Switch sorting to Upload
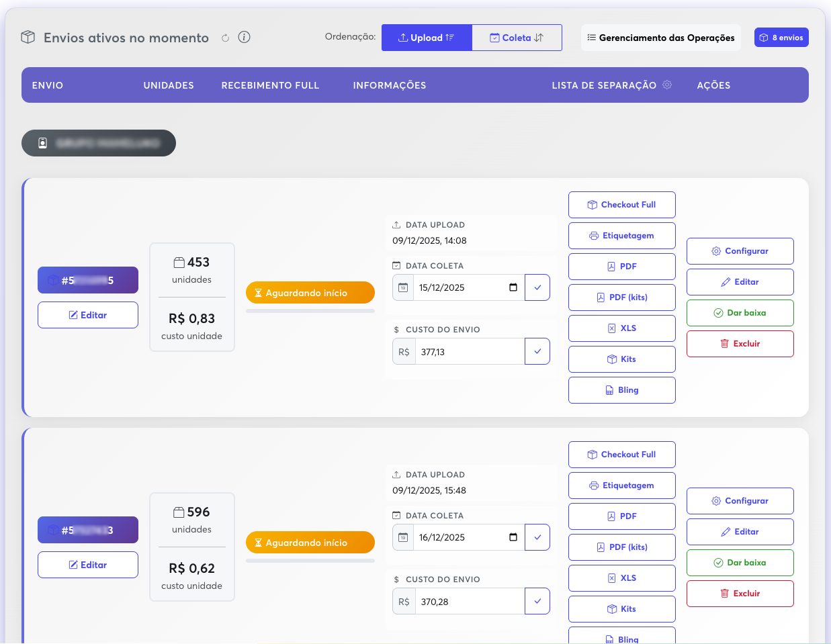 point(427,38)
